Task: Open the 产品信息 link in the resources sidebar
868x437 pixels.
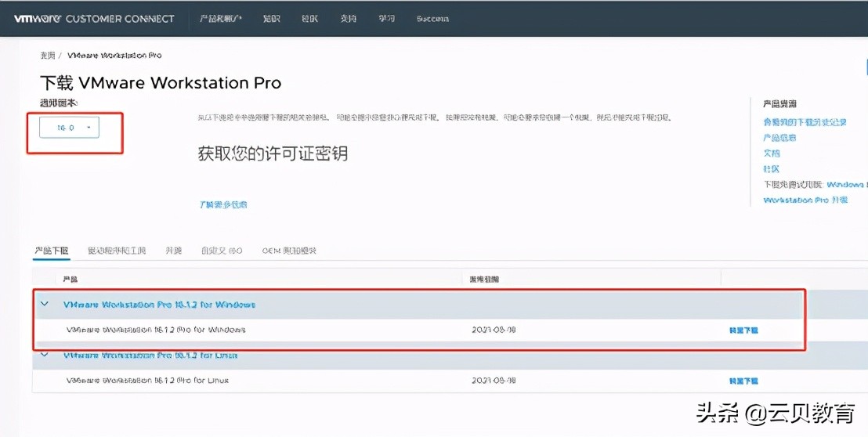Action: (x=779, y=138)
